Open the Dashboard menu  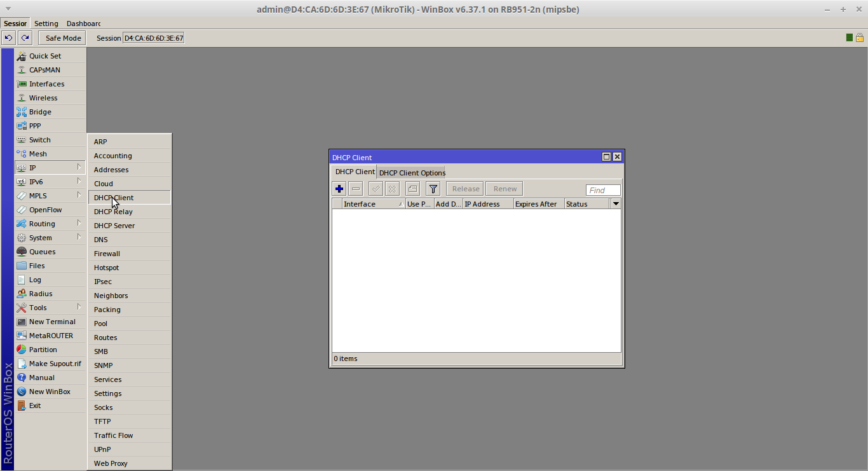[83, 24]
